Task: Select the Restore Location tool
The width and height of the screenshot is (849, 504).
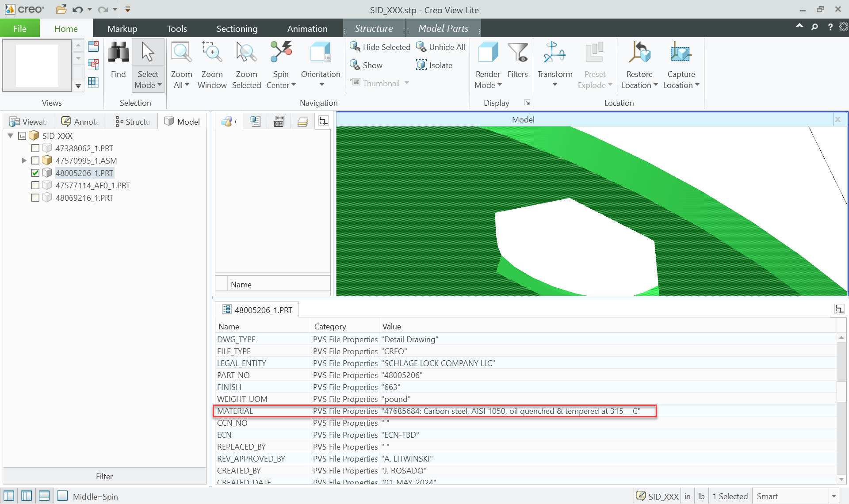Action: pyautogui.click(x=639, y=65)
